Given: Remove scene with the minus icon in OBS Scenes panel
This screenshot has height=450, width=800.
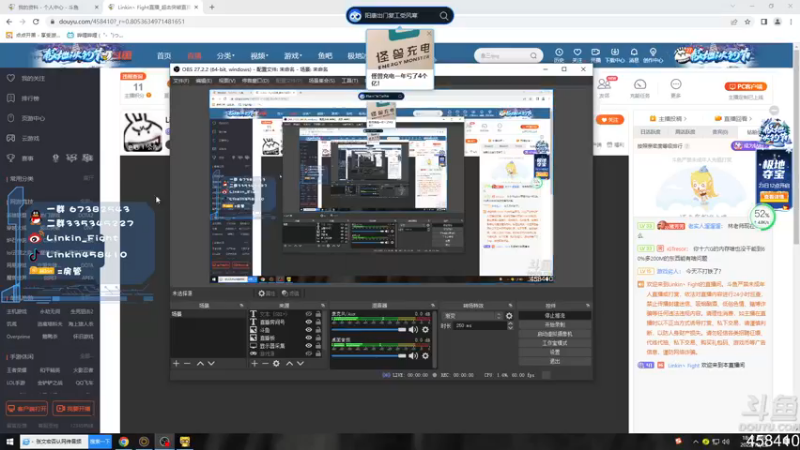Looking at the screenshot, I should pyautogui.click(x=187, y=364).
